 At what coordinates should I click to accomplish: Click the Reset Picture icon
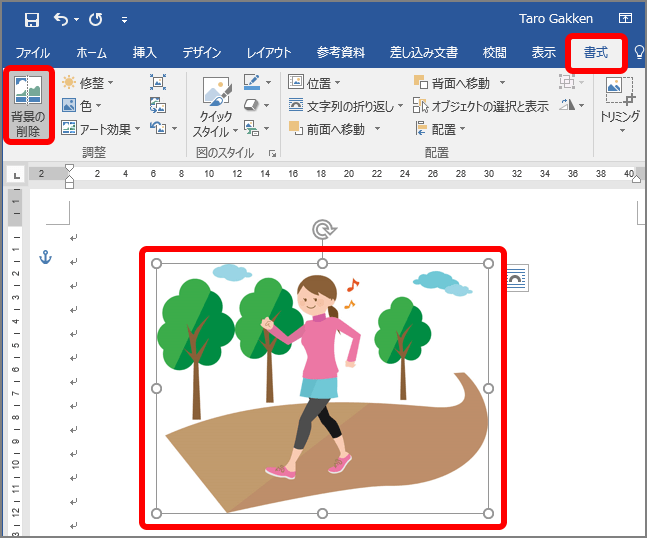click(x=158, y=128)
